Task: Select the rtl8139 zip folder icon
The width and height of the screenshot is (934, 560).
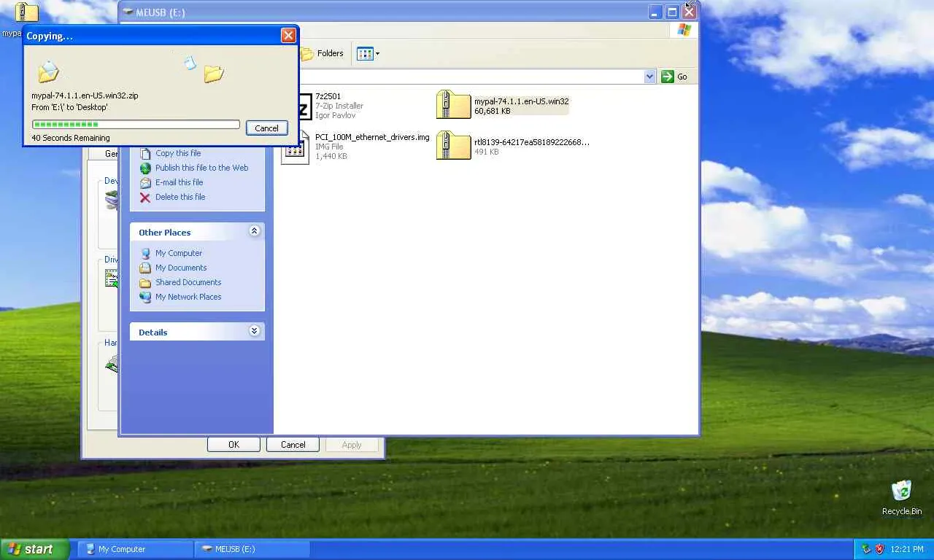Action: [453, 145]
